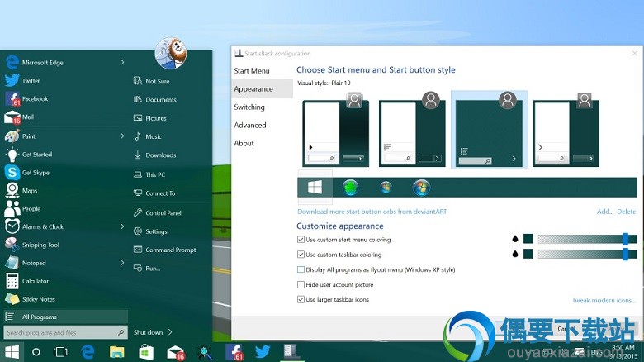Select first start menu style with gradient pane
644x362 pixels.
point(336,130)
